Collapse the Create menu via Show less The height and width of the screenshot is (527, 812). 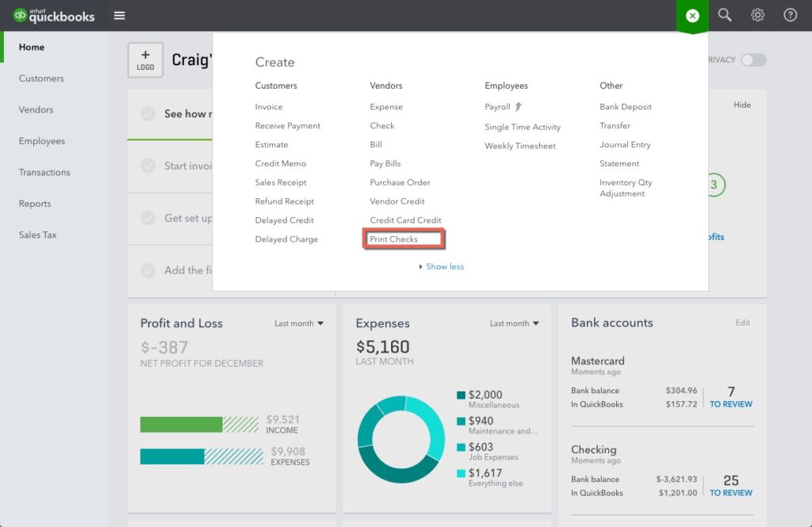441,266
